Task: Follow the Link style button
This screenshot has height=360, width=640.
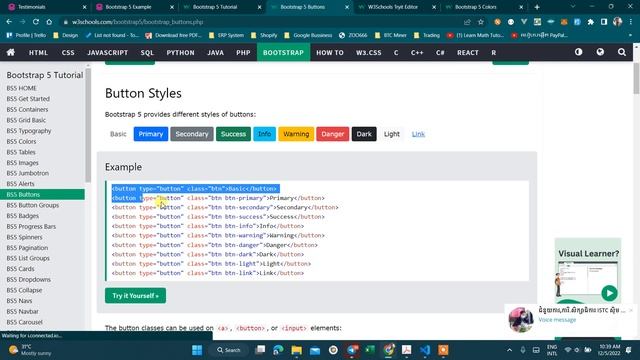Action: pos(418,134)
